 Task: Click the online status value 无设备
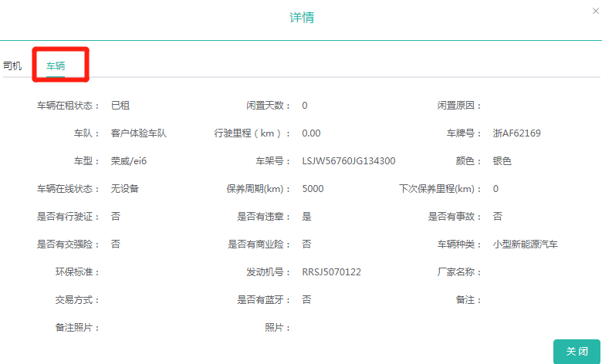click(125, 189)
